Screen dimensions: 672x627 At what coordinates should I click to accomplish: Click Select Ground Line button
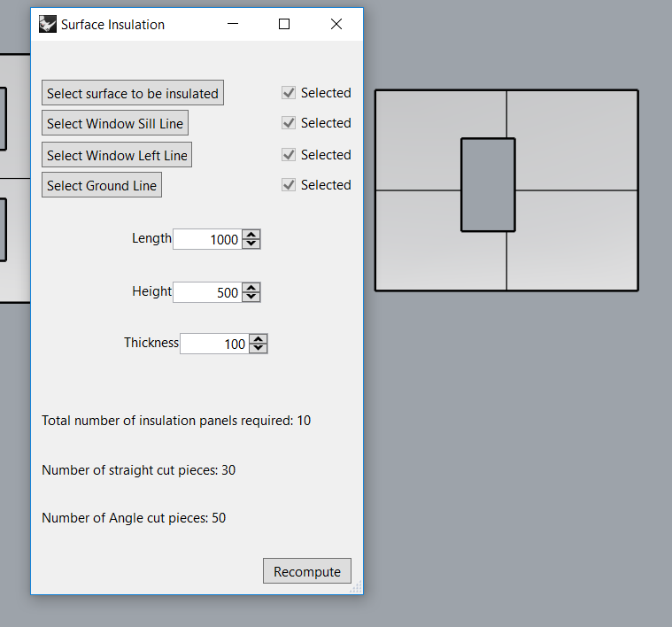pyautogui.click(x=102, y=185)
